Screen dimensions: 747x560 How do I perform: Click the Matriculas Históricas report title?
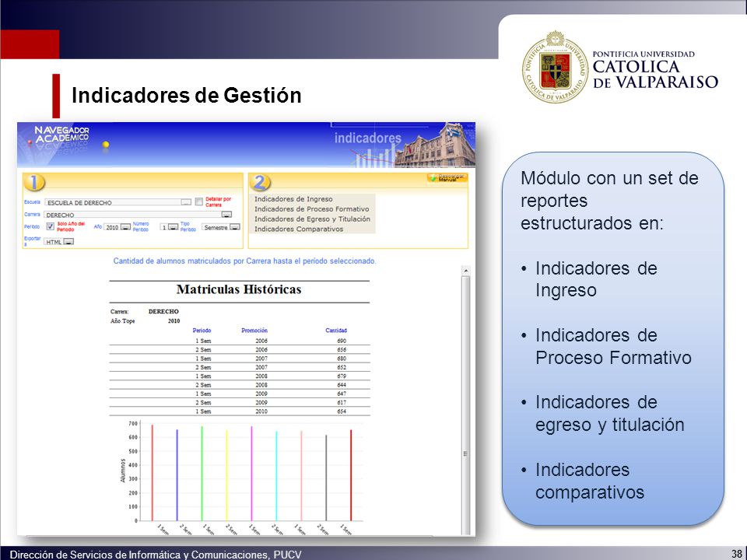(x=239, y=289)
